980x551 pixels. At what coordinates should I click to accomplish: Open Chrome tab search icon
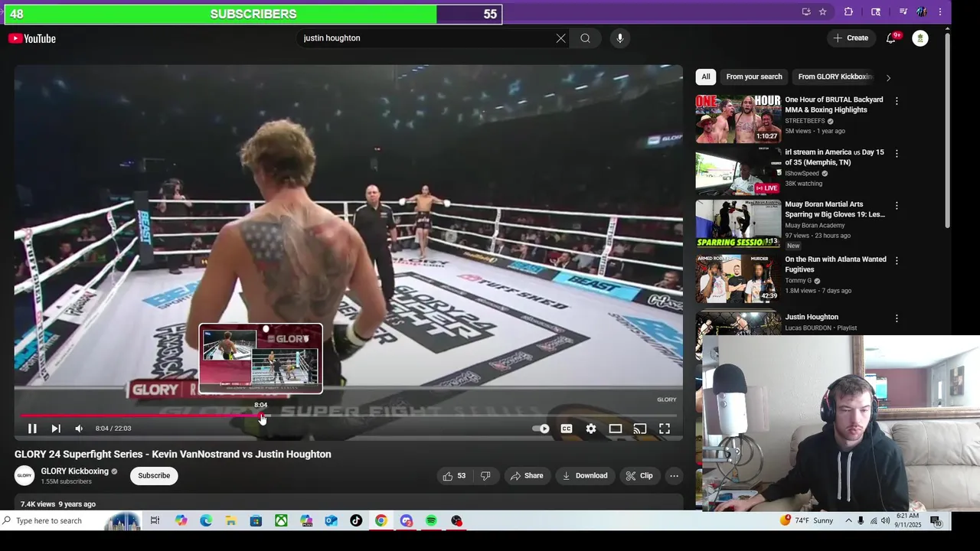click(x=876, y=11)
